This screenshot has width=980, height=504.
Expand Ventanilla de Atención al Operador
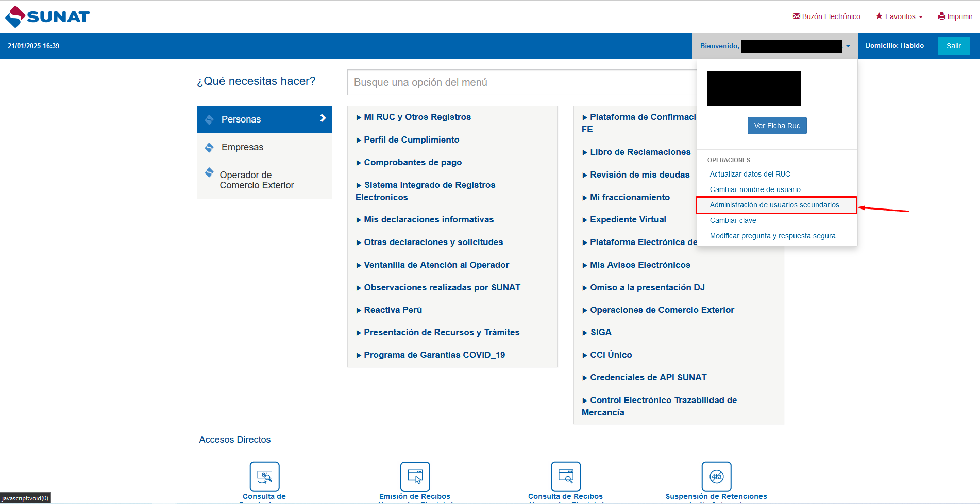tap(432, 265)
